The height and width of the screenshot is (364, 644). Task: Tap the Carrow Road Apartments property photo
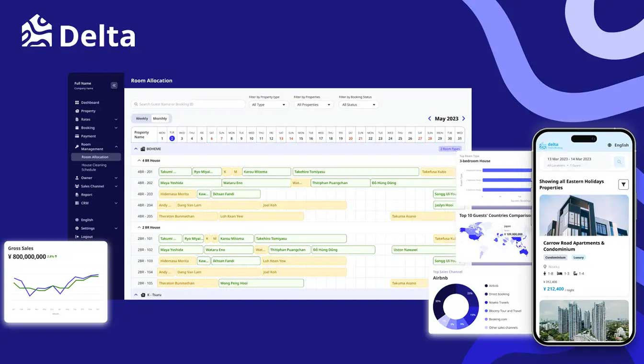click(584, 216)
